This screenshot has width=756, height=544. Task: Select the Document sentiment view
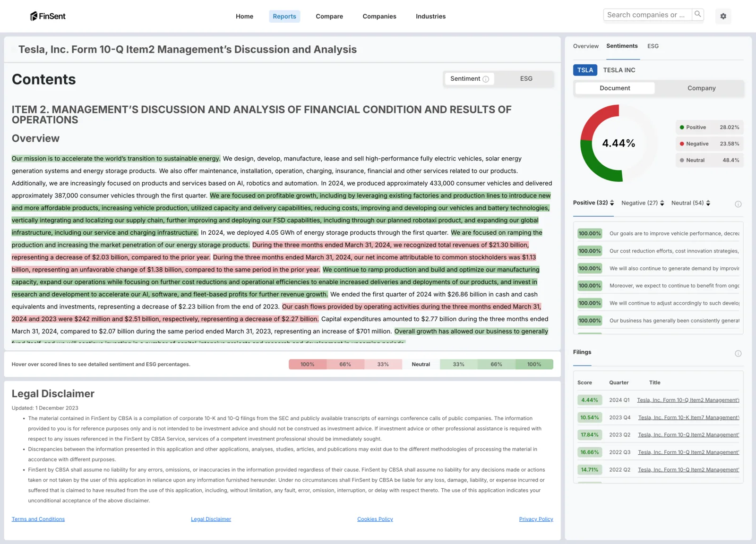click(x=615, y=88)
